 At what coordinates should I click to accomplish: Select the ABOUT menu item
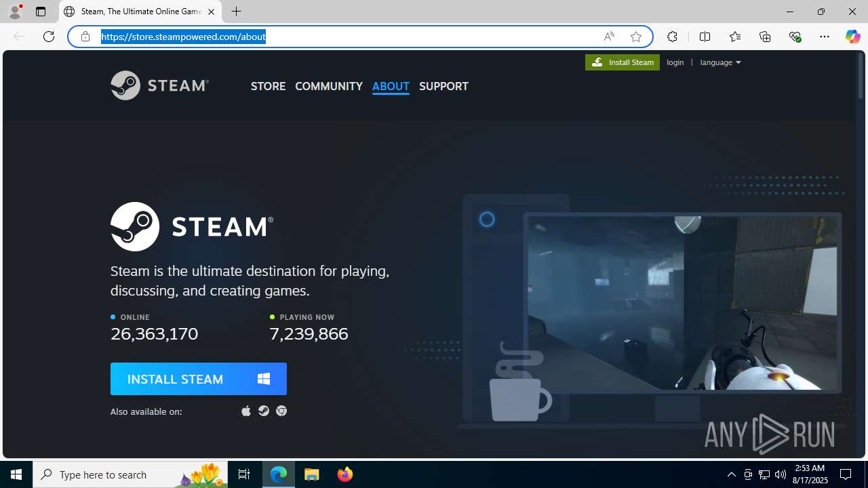pyautogui.click(x=391, y=86)
